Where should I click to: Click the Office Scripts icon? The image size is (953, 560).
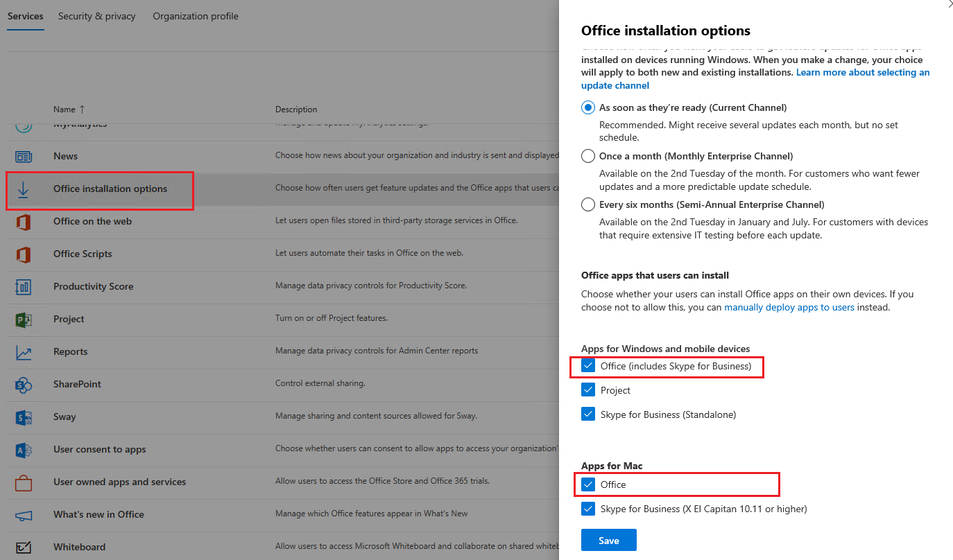24,254
